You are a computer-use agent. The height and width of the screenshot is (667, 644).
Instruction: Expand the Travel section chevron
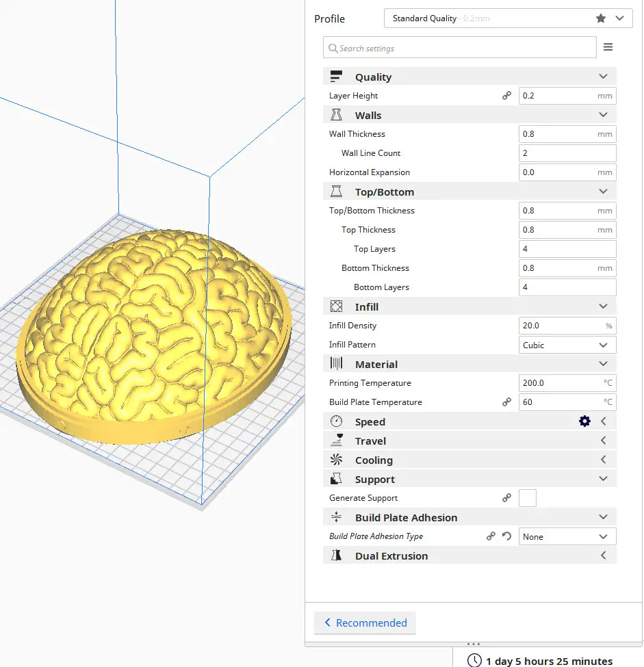[603, 441]
